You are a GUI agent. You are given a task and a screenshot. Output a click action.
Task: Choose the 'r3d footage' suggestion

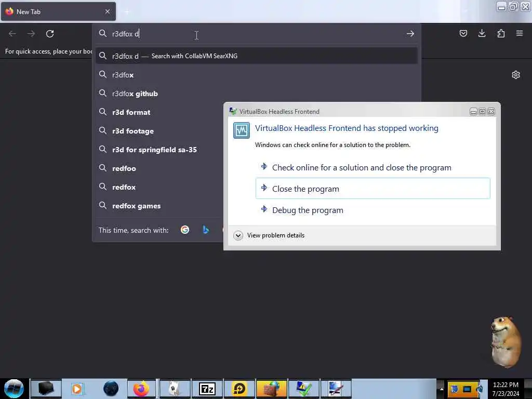(158, 131)
